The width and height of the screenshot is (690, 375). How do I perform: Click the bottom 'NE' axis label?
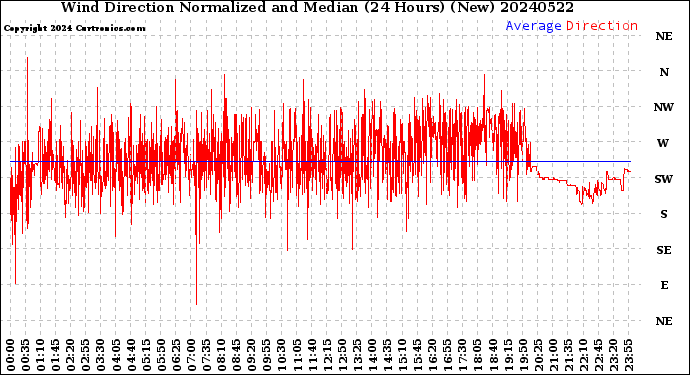pyautogui.click(x=664, y=321)
